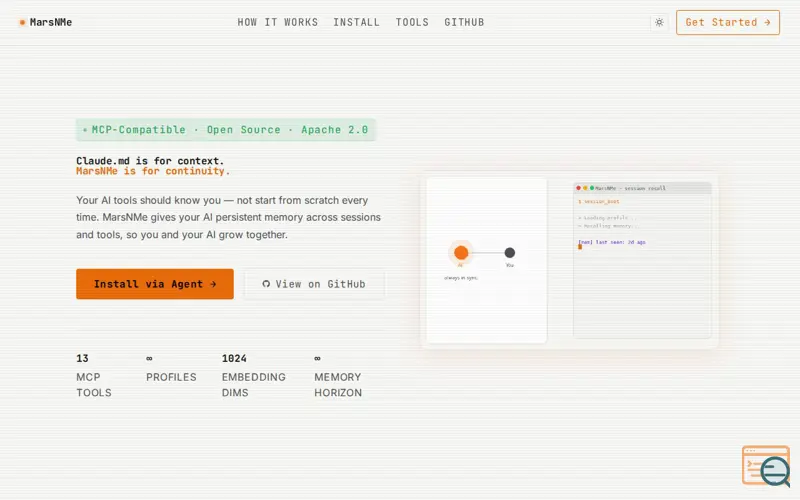Click the MCP-Compatible Open Source badge
This screenshot has width=800, height=500.
226,130
